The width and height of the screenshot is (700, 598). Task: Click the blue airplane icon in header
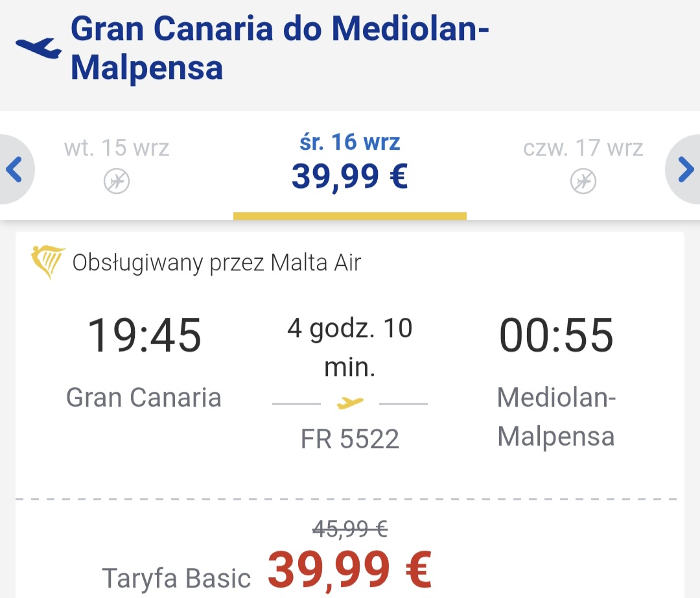pyautogui.click(x=39, y=48)
